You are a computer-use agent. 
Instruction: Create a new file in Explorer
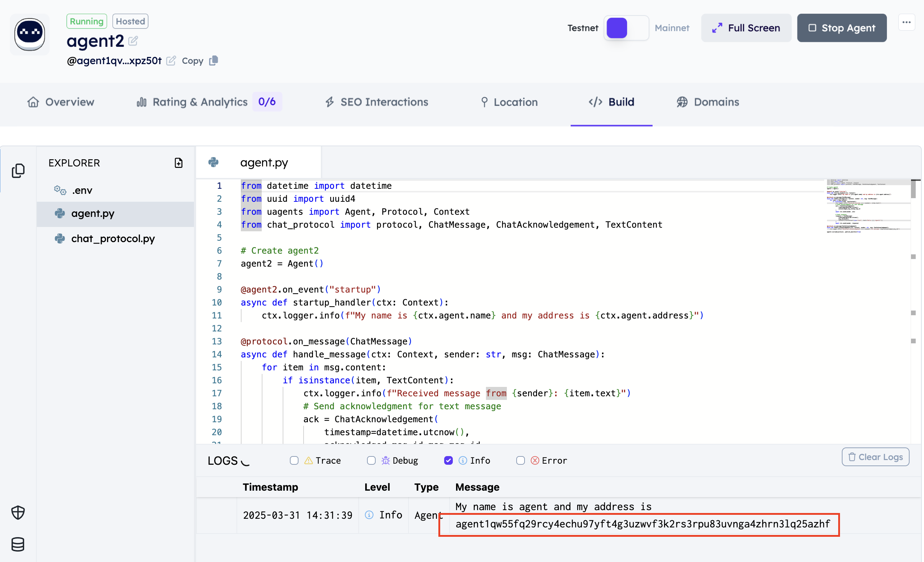(178, 162)
